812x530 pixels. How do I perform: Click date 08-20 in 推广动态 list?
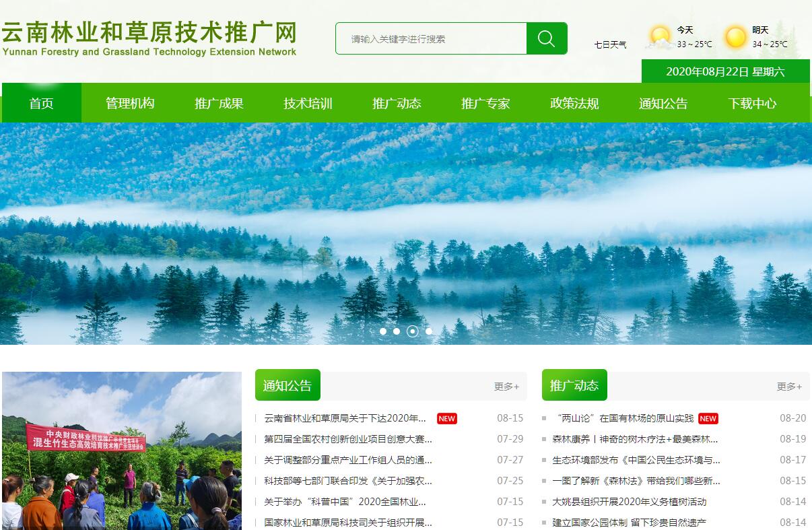pyautogui.click(x=793, y=418)
